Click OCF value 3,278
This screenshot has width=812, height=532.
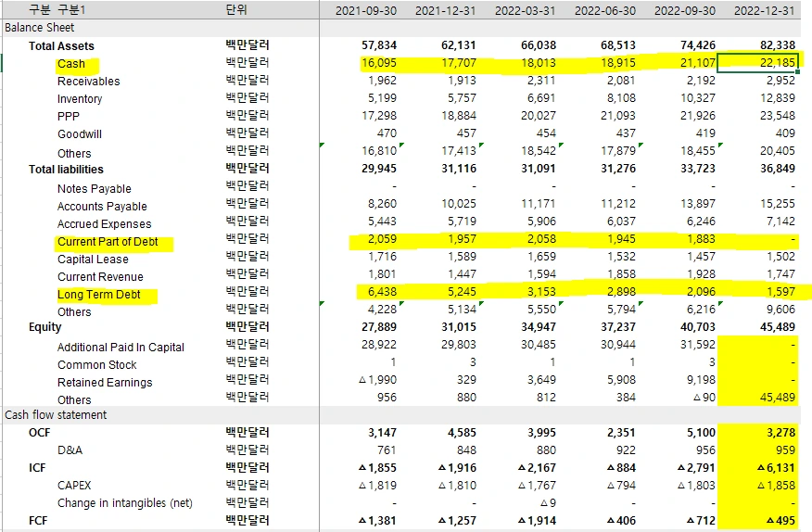780,433
